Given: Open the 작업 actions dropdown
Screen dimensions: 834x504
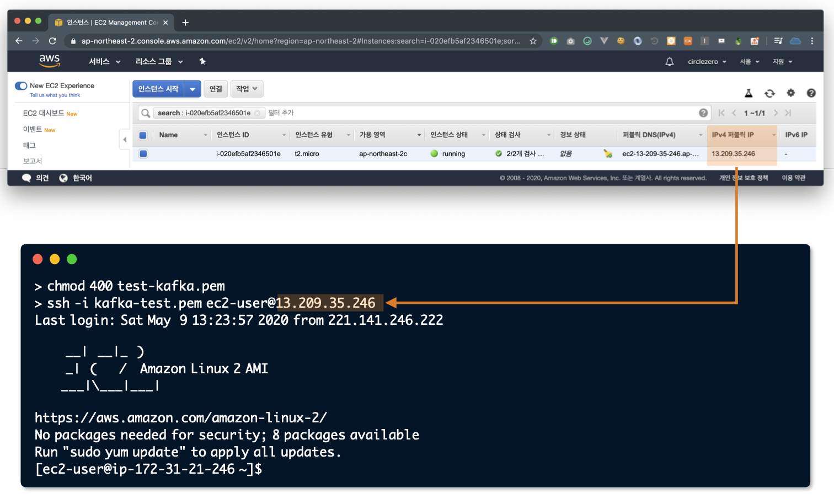Looking at the screenshot, I should point(247,89).
